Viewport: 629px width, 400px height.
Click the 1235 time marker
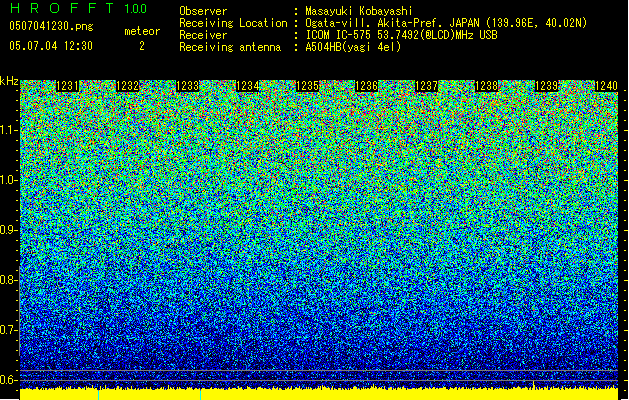coord(307,86)
